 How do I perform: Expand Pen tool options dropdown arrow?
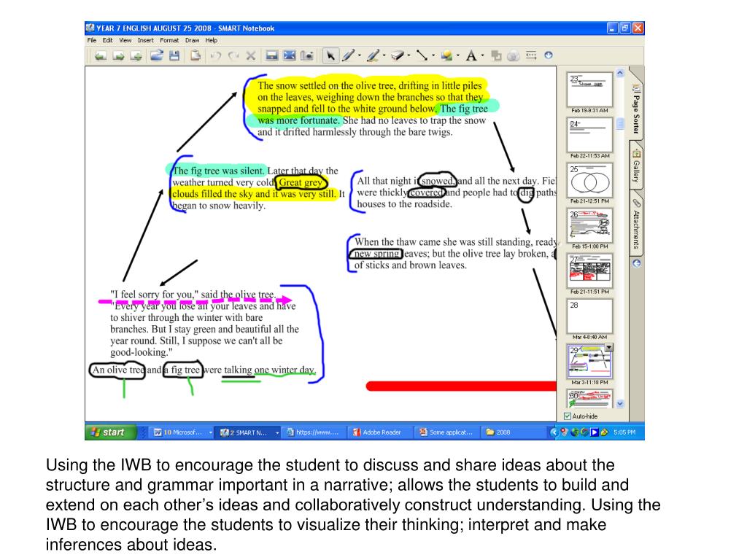359,56
